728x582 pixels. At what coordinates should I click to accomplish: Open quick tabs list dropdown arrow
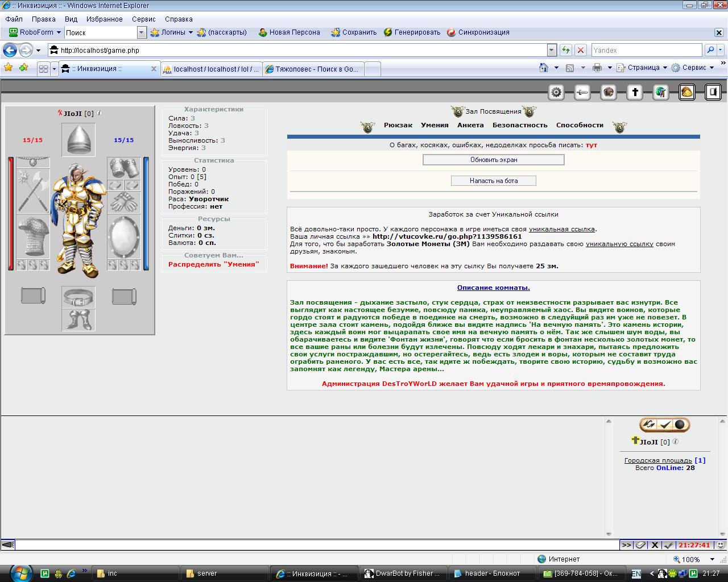pyautogui.click(x=54, y=69)
